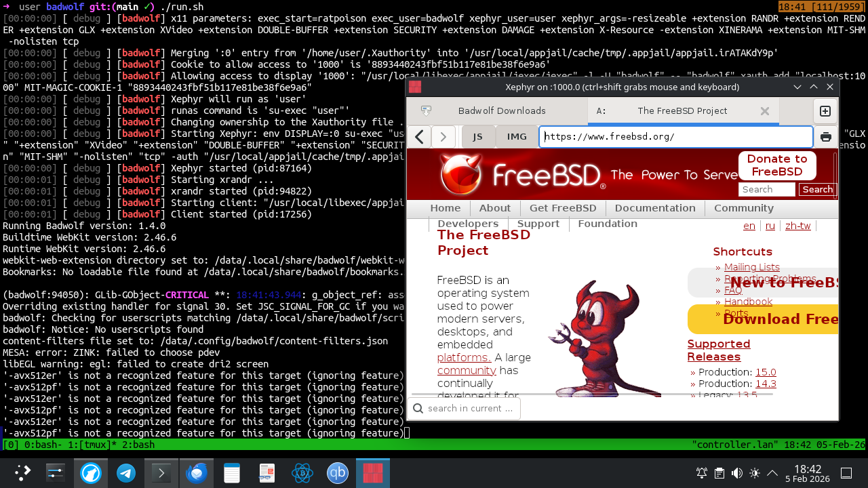Go forward in Badwolf browser

point(443,137)
